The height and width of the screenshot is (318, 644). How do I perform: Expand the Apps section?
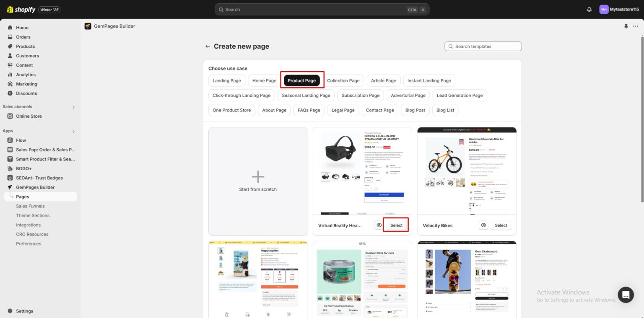[x=73, y=131]
